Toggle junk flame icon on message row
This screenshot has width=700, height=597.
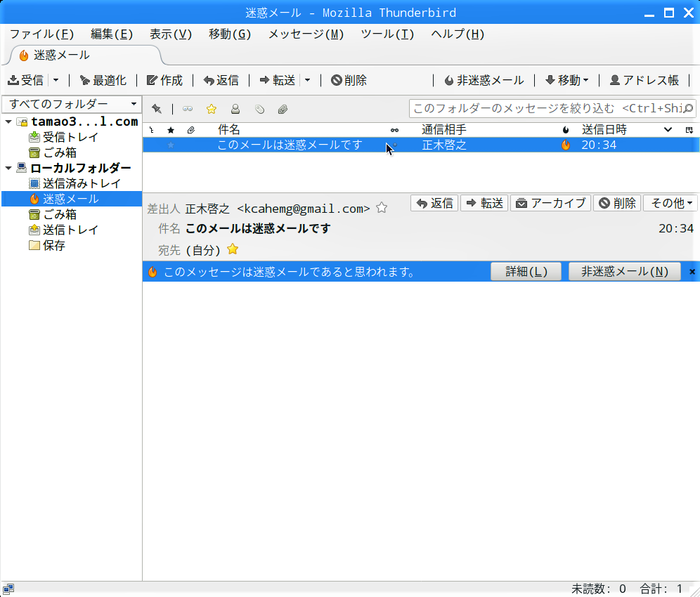click(566, 145)
